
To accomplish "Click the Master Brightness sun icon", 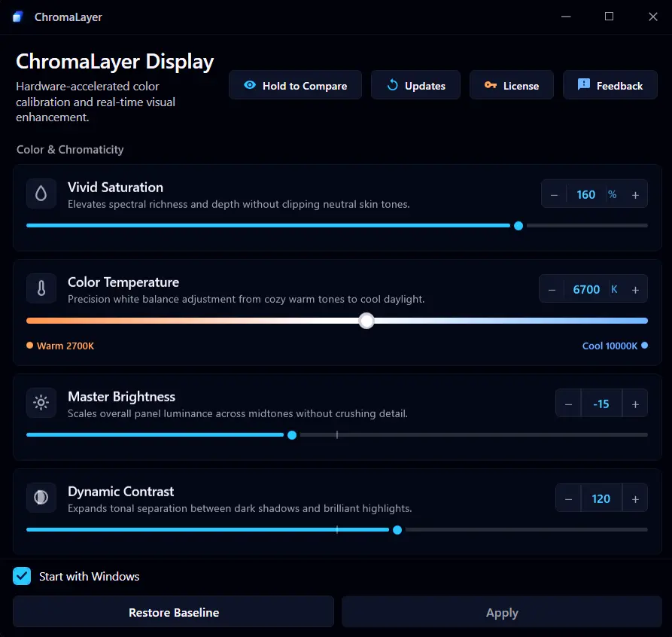I will click(41, 403).
